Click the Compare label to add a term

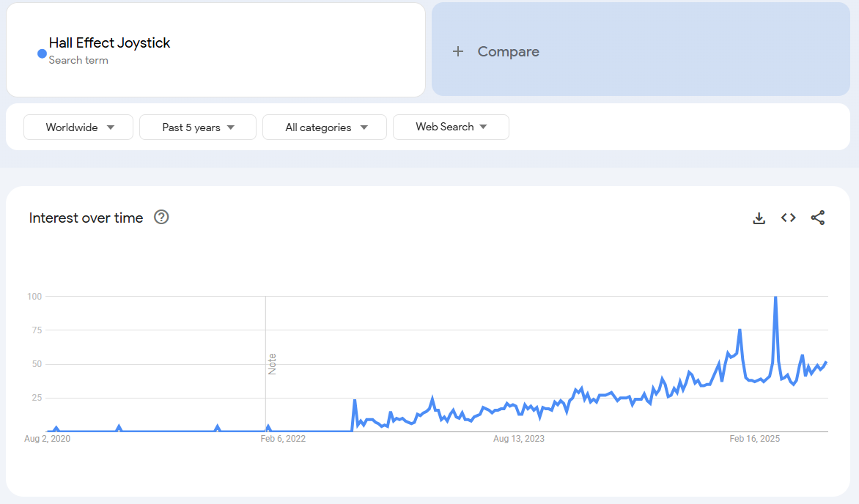pos(508,51)
